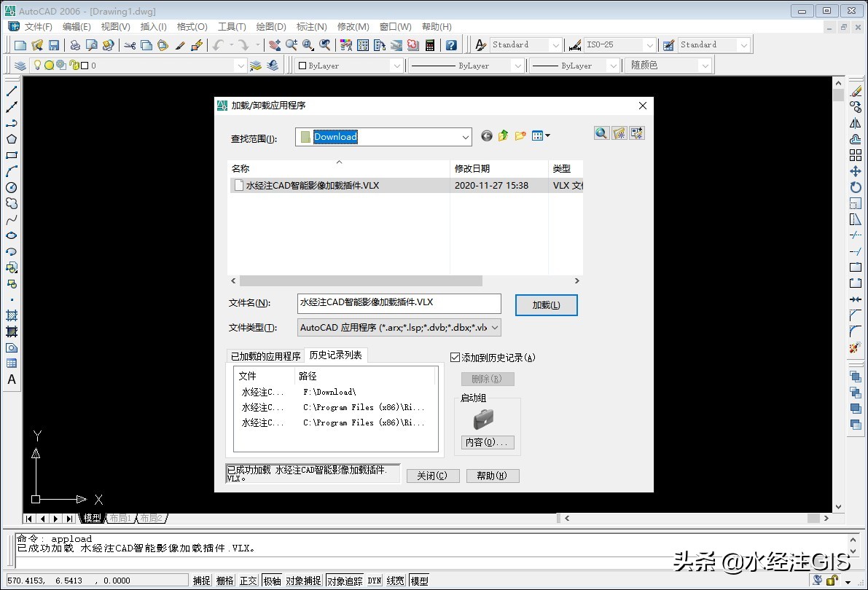
Task: Select the Polygon draw tool
Action: click(x=12, y=139)
